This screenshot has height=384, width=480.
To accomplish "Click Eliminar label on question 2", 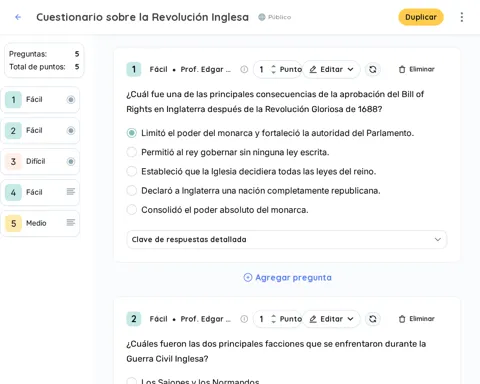I will 422,319.
